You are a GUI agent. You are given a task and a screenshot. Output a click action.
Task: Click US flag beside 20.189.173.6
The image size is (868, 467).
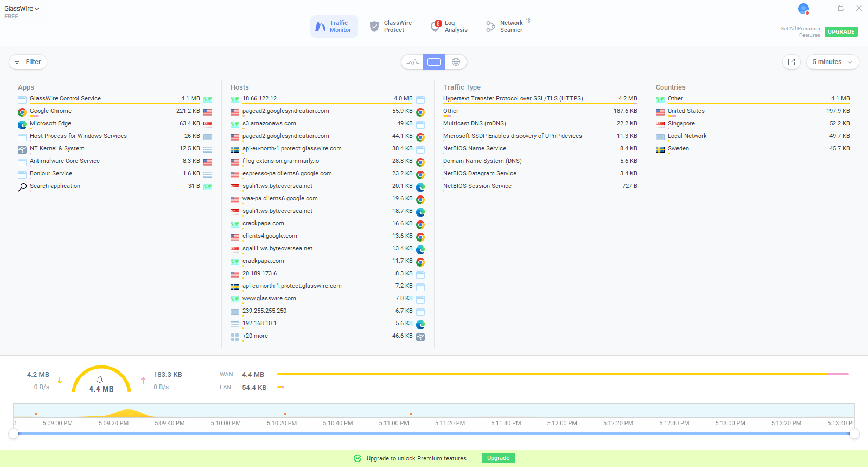235,275
